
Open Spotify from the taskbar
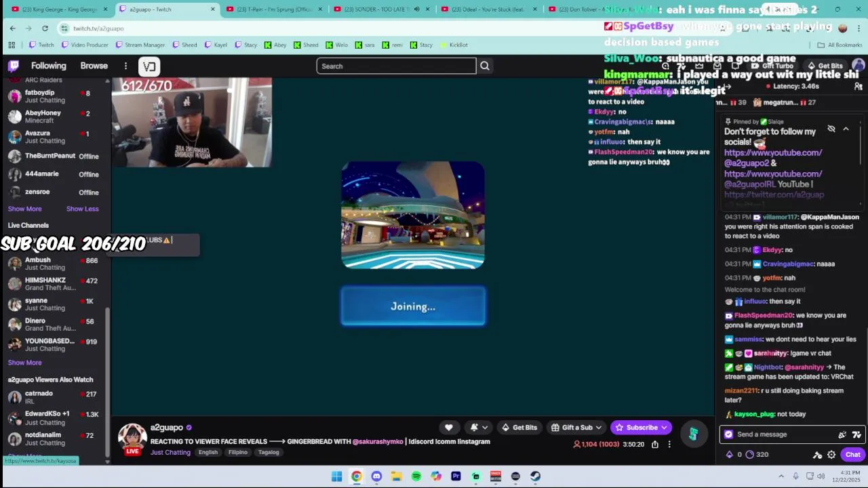(416, 476)
